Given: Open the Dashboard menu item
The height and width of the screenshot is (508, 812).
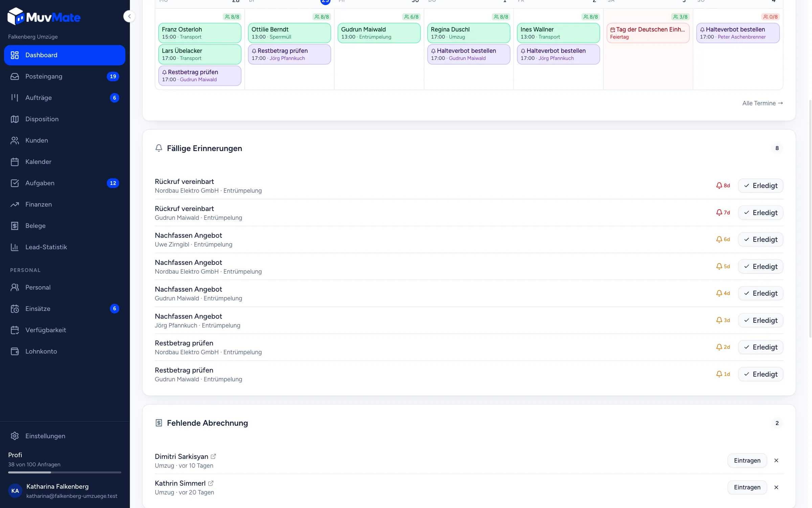Looking at the screenshot, I should [65, 55].
